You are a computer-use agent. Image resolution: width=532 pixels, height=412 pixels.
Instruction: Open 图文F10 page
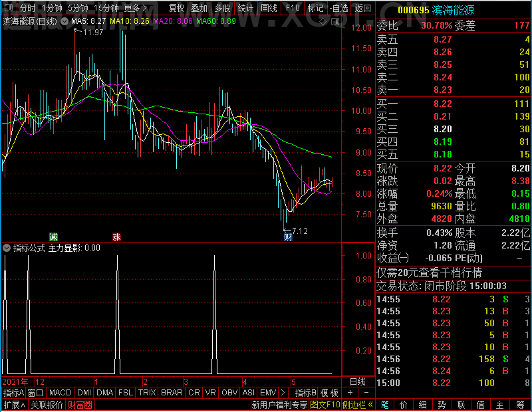tap(325, 405)
